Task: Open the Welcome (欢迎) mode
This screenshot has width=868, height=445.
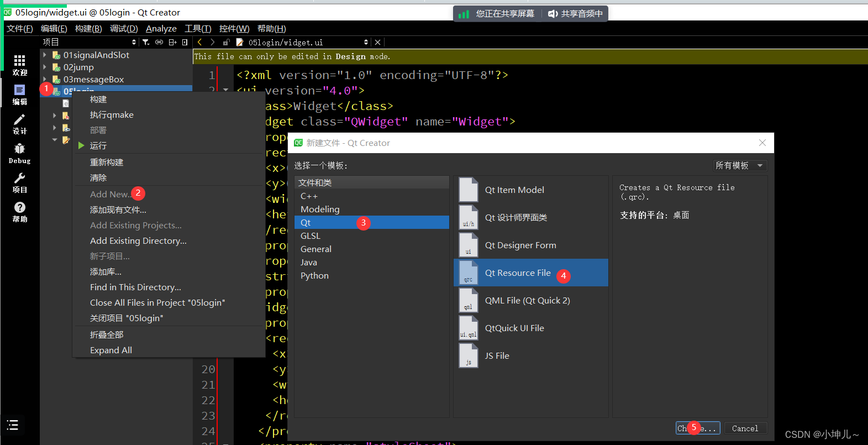Action: [20, 65]
